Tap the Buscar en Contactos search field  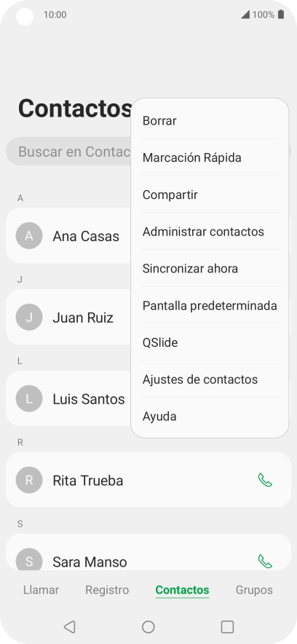click(68, 152)
